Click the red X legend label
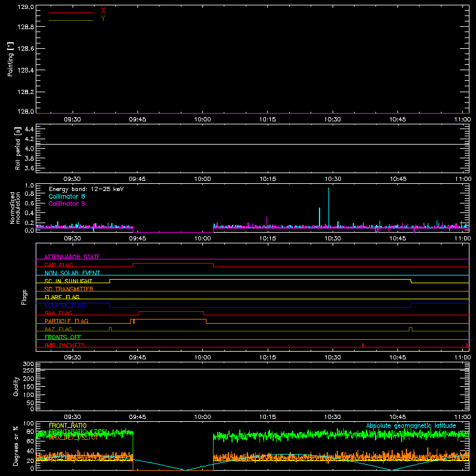Viewport: 476px width, 476px height. (x=103, y=11)
